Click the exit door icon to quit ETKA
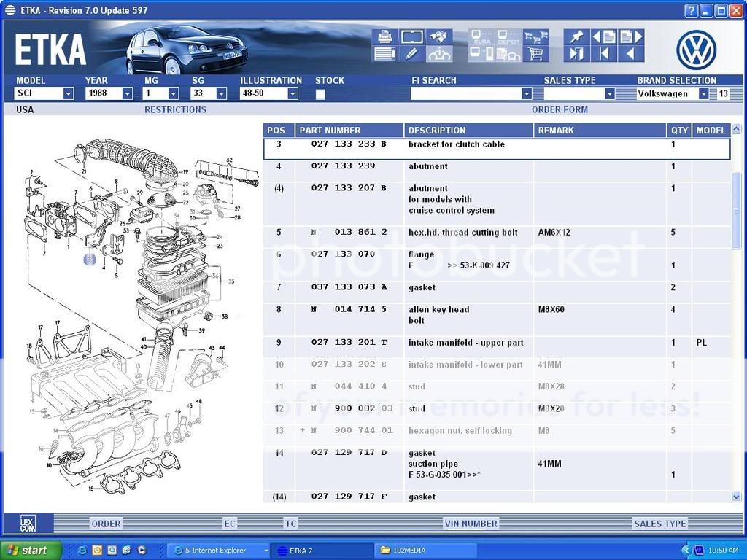Viewport: 747px width, 560px height. [x=576, y=55]
